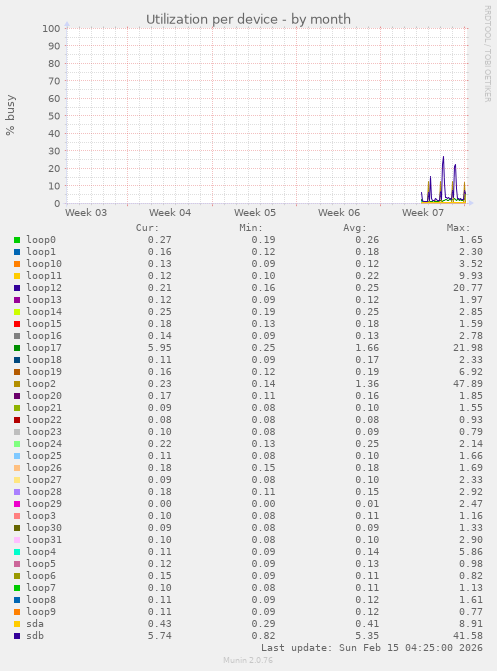
Task: Click the loop17 green legend swatch
Action: (x=17, y=348)
